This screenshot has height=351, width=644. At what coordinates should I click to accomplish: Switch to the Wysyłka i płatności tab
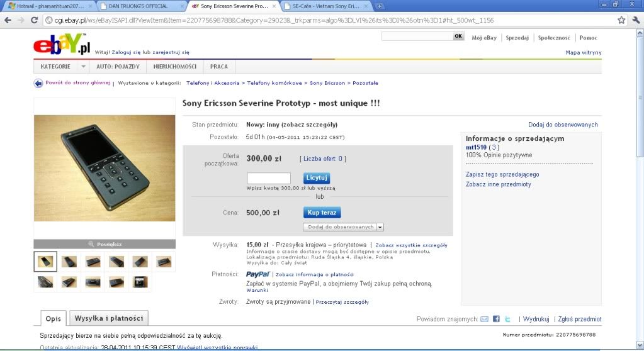109,318
